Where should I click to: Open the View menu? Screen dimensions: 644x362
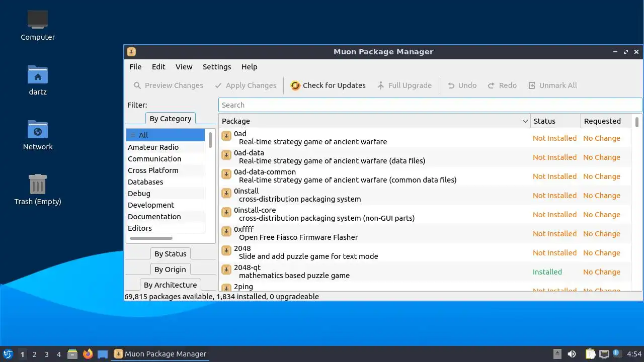coord(184,67)
